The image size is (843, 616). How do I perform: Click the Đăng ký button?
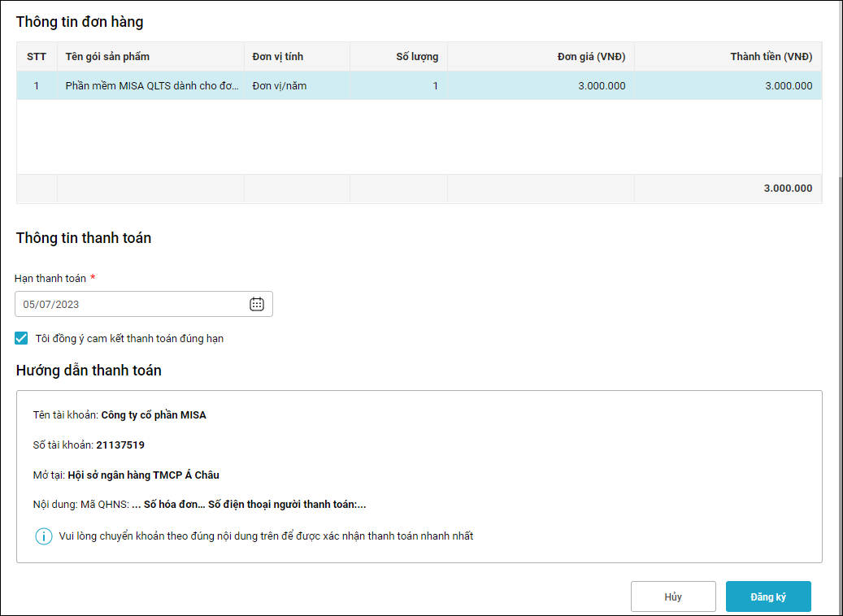(767, 596)
